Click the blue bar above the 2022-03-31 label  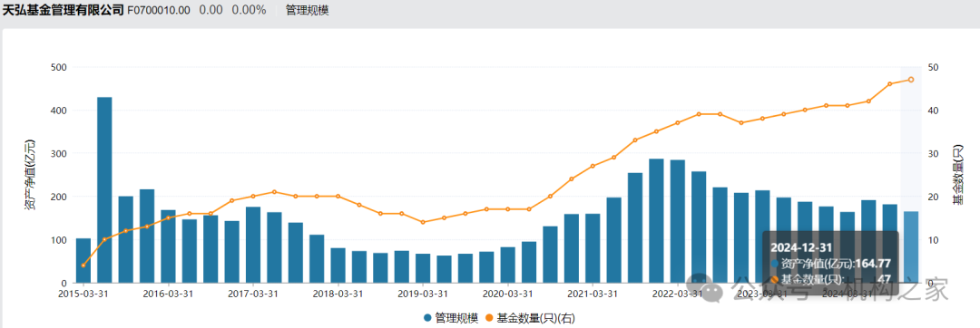point(678,221)
